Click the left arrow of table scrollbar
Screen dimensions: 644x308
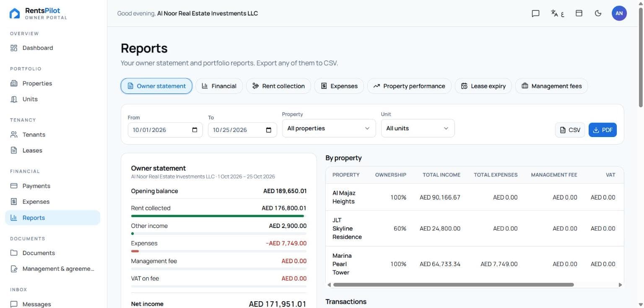click(x=329, y=285)
